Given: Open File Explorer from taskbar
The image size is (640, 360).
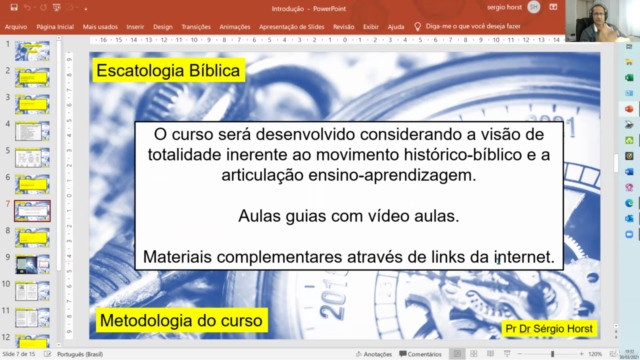Looking at the screenshot, I should [x=629, y=62].
